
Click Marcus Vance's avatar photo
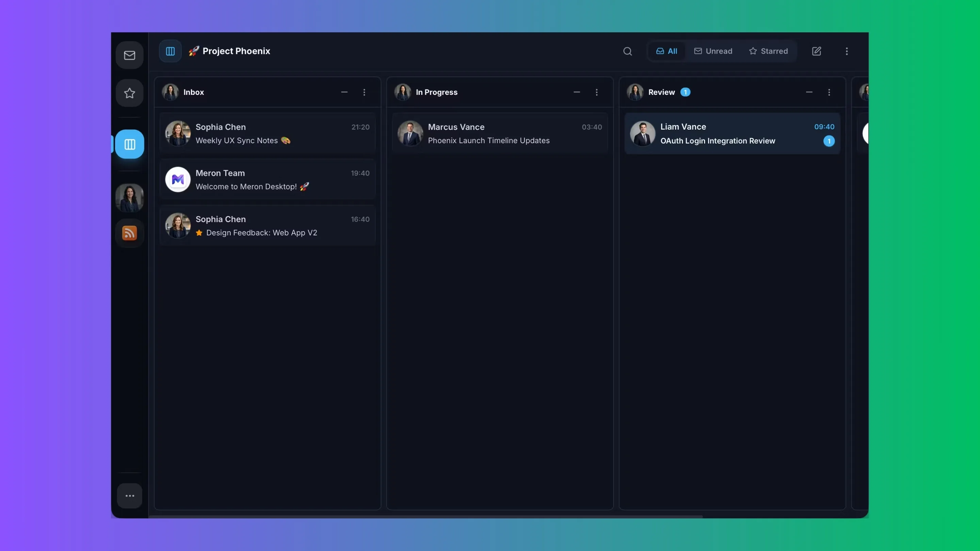pos(410,133)
